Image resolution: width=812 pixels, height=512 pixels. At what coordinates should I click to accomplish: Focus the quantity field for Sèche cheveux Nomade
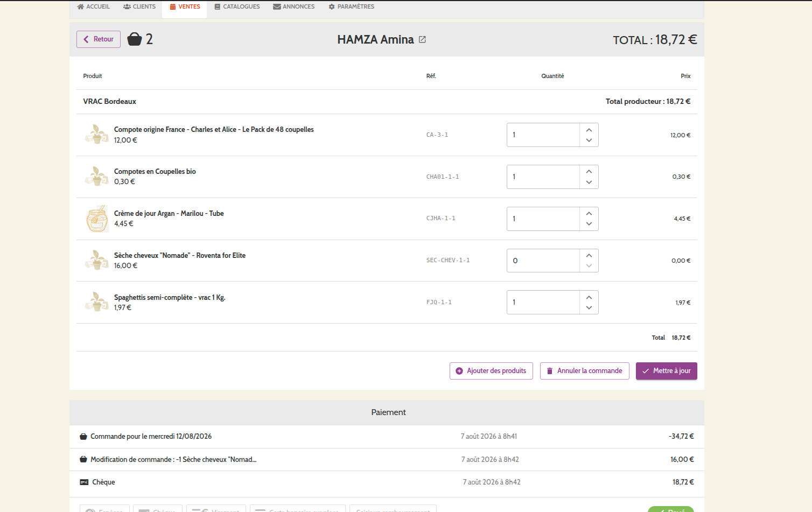(543, 261)
